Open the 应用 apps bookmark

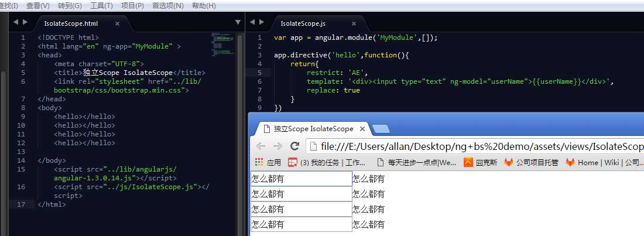pyautogui.click(x=268, y=162)
